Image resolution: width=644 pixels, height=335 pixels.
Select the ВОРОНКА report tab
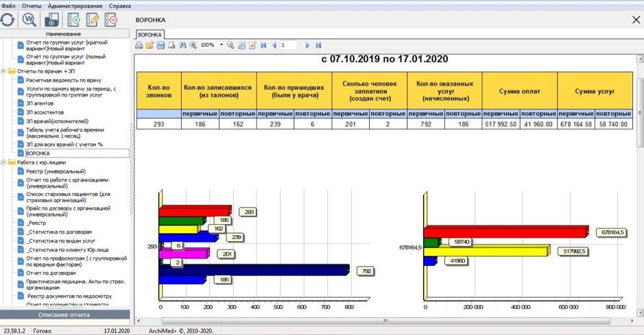(150, 35)
